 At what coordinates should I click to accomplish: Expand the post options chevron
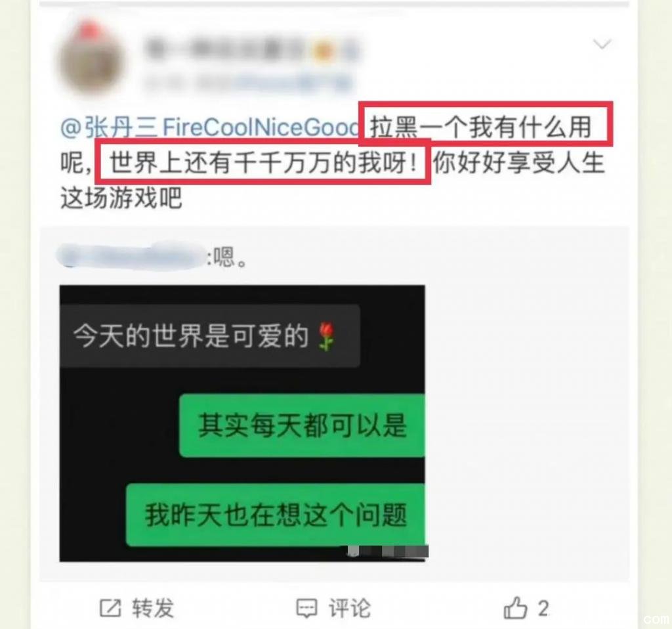click(x=602, y=44)
